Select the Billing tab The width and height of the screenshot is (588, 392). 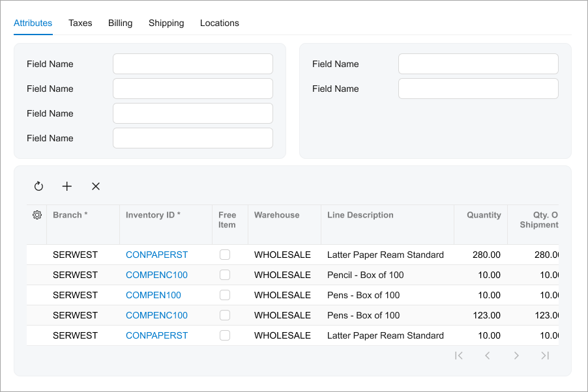coord(121,23)
